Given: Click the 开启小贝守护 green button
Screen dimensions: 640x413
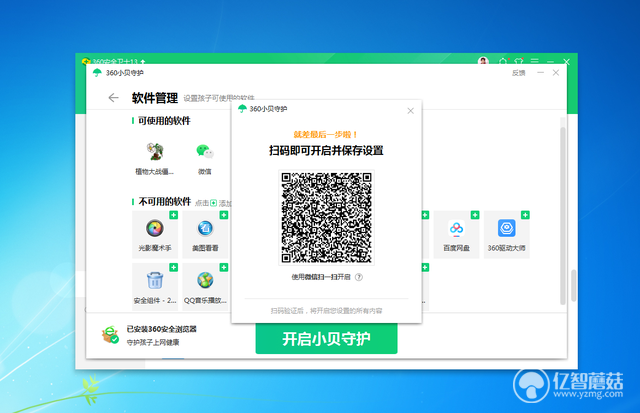Looking at the screenshot, I should click(327, 339).
